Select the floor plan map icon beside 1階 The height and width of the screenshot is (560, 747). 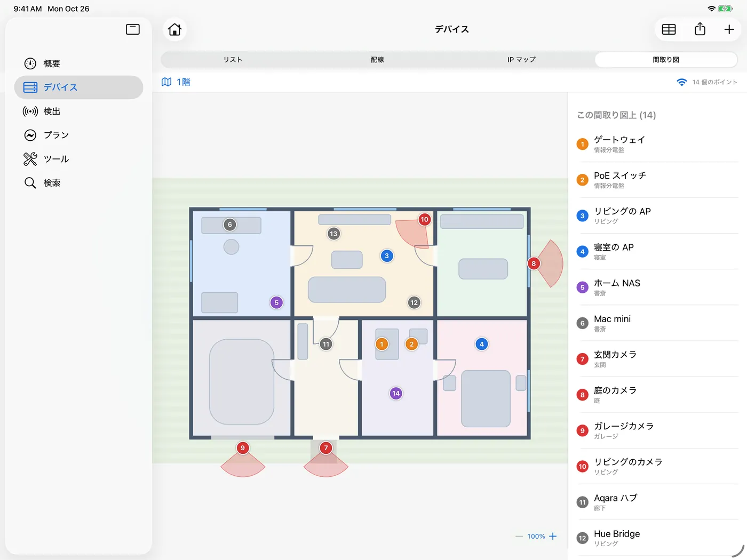click(x=166, y=82)
